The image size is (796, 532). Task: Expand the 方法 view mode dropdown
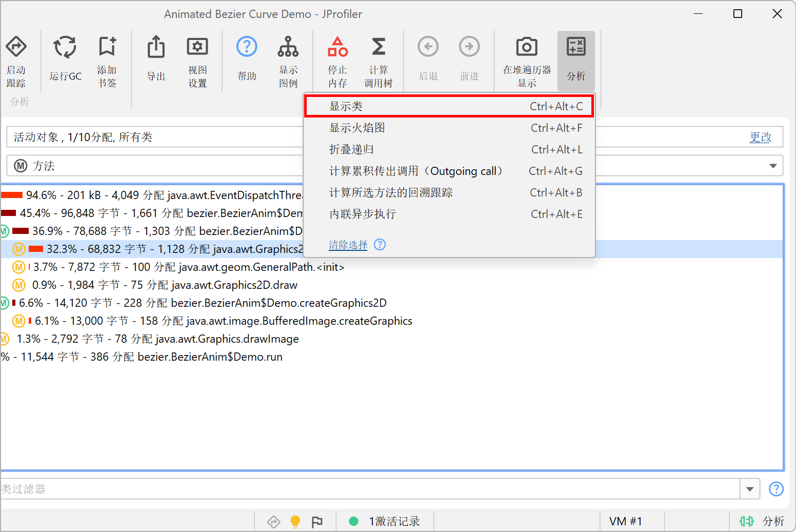(773, 166)
